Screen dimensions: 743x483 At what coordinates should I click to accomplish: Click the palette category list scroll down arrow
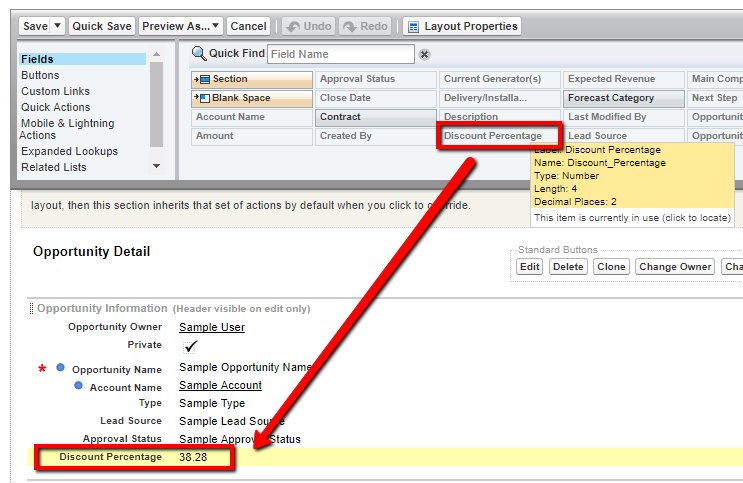(x=156, y=166)
